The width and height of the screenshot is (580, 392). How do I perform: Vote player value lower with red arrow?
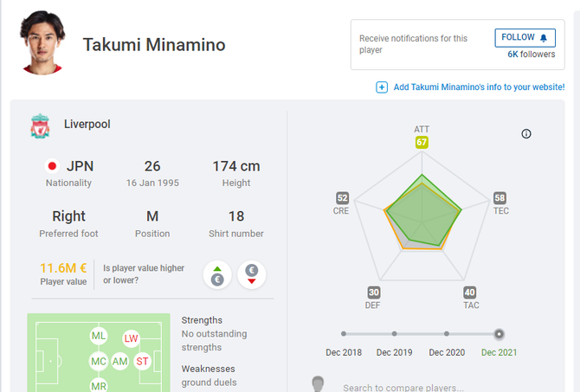pos(252,275)
